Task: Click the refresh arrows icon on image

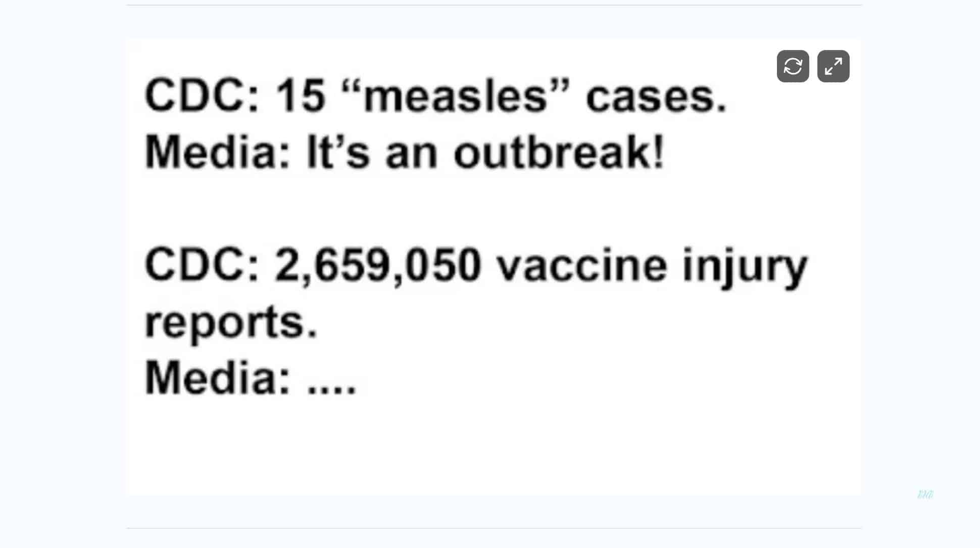Action: [x=793, y=66]
